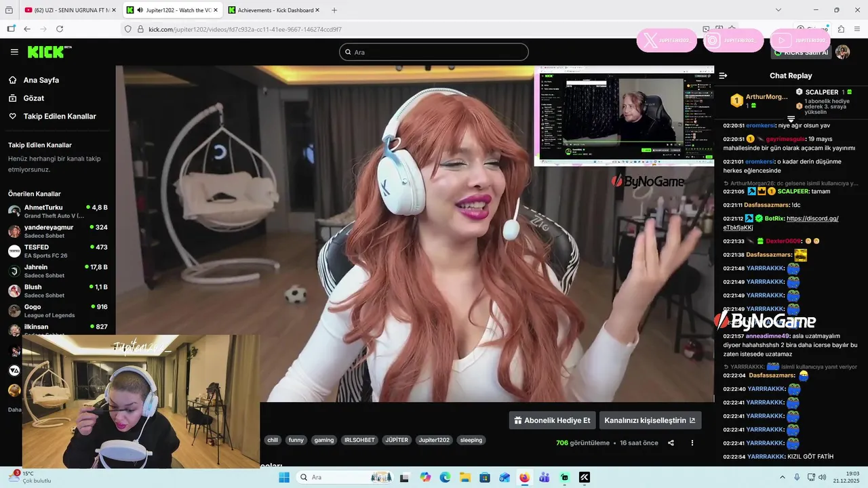
Task: Open Takip Edilen Kanallar in sidebar
Action: coord(52,117)
